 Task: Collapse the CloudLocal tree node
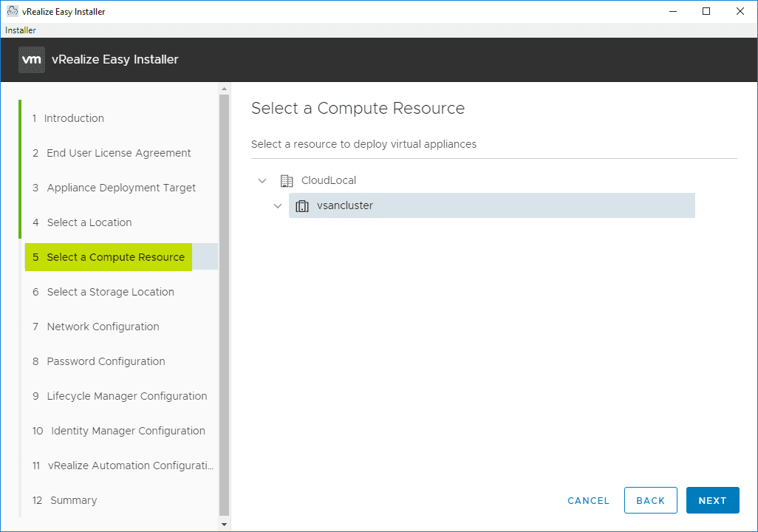pyautogui.click(x=262, y=181)
